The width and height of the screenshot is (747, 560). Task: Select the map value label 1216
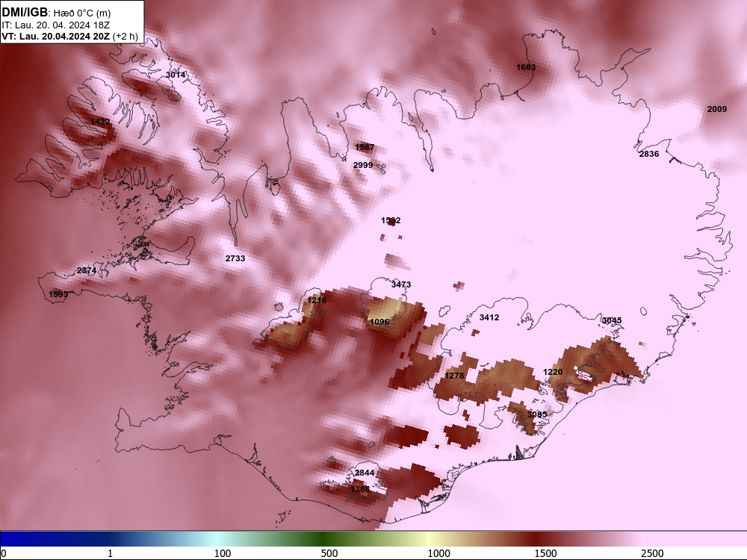(x=317, y=300)
